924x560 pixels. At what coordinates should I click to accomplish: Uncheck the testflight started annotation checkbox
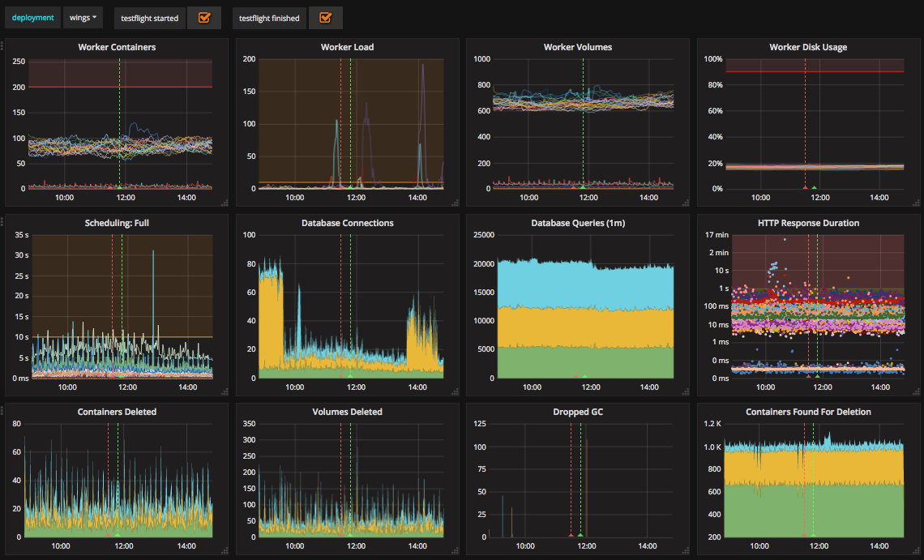point(204,18)
